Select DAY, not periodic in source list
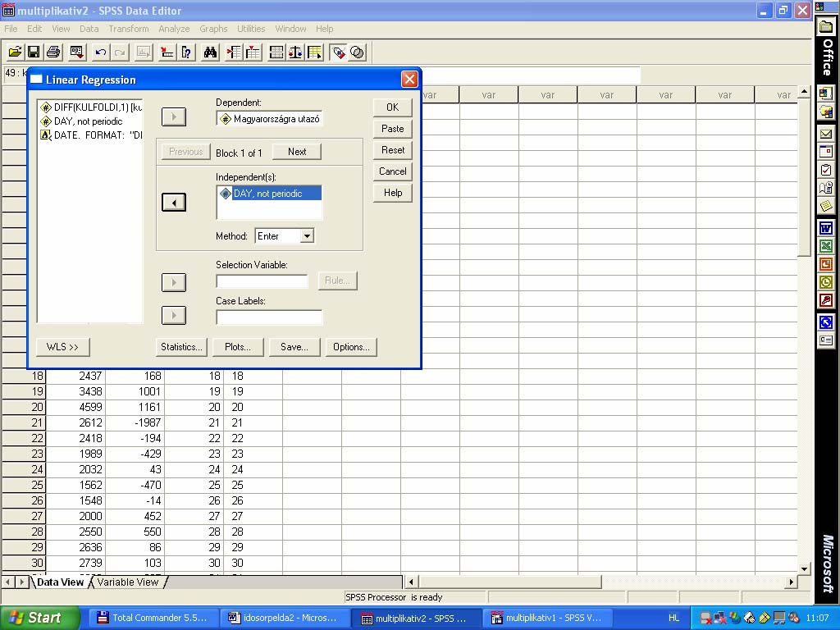Image resolution: width=840 pixels, height=630 pixels. (x=82, y=121)
